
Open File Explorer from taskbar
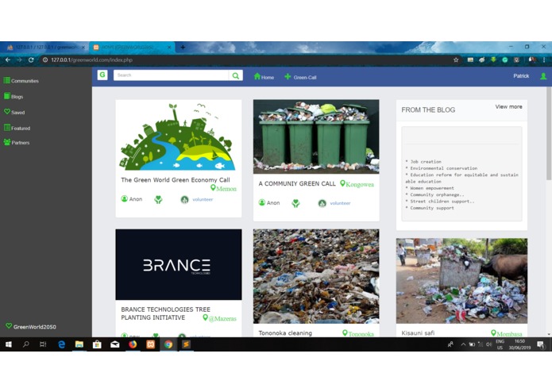click(x=79, y=344)
